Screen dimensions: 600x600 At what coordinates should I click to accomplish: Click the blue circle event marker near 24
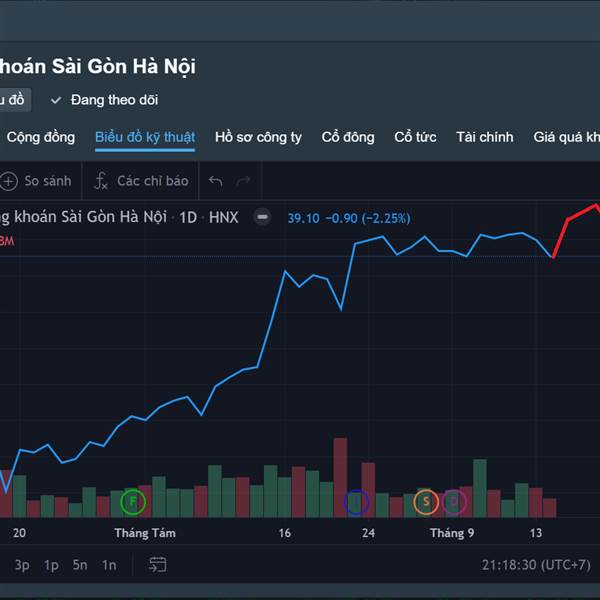click(x=356, y=501)
